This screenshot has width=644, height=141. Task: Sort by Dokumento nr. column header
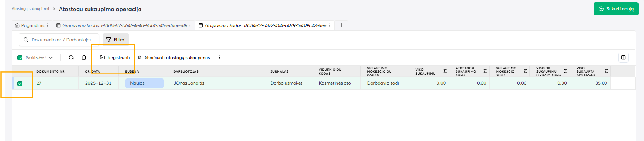click(x=51, y=71)
